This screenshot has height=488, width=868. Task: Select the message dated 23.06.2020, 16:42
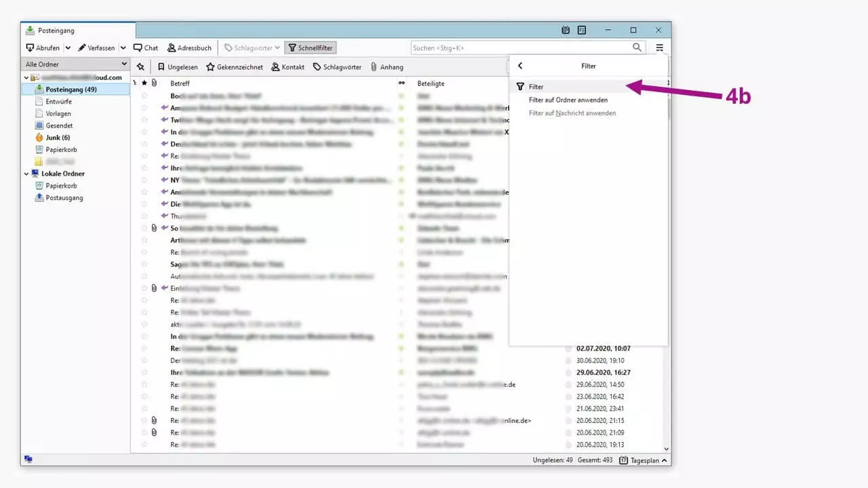[x=397, y=396]
